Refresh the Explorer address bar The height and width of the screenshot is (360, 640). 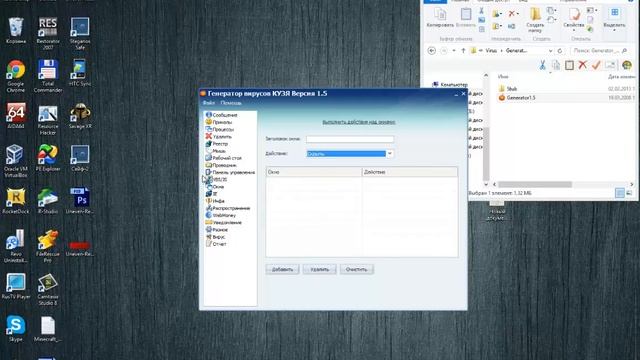pyautogui.click(x=560, y=51)
